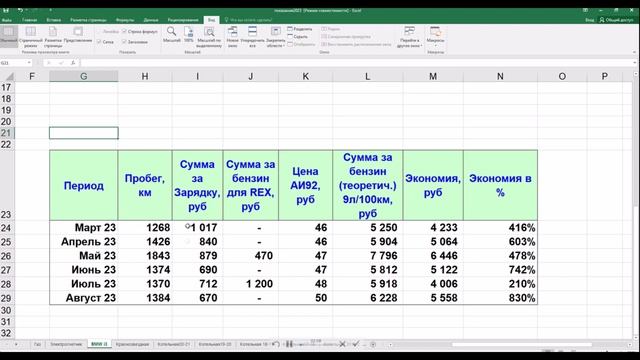Screen dimensions: 640x360
Task: Open the Главная ribbon tab
Action: click(x=29, y=20)
